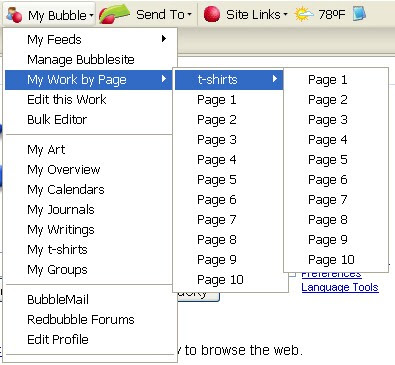Viewport: 395px width, 365px height.
Task: Expand the t-shirts submenu arrow
Action: tap(275, 79)
